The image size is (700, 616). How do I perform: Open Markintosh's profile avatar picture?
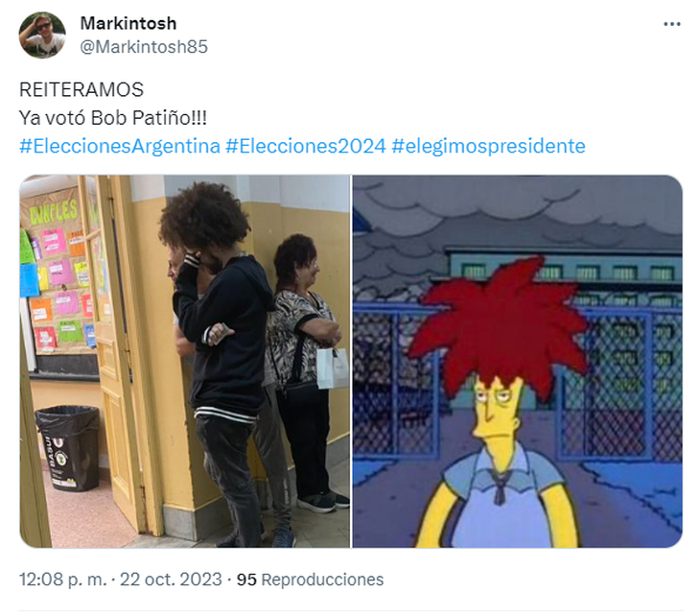pyautogui.click(x=42, y=35)
